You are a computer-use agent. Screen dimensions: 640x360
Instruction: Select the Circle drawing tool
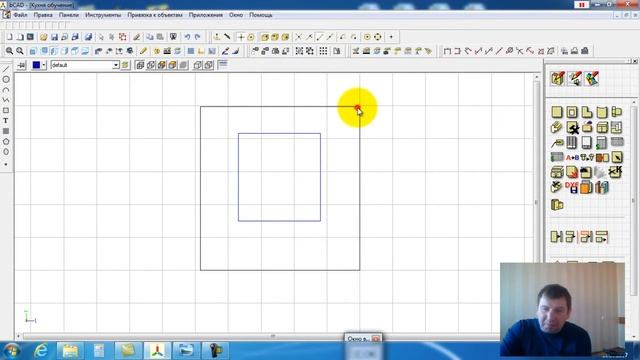(x=6, y=80)
